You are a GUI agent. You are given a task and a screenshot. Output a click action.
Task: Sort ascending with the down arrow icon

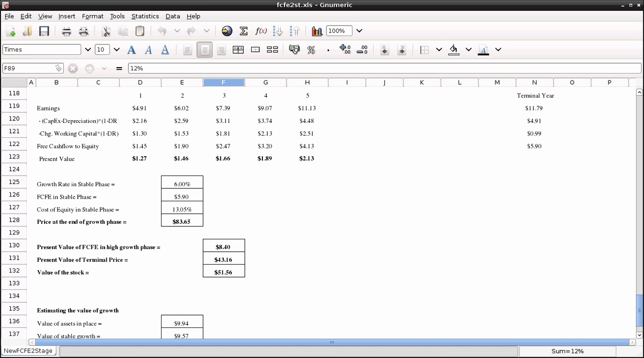[277, 31]
